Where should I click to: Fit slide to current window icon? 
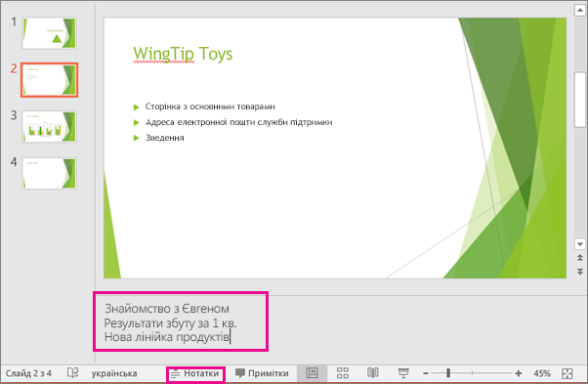point(567,373)
